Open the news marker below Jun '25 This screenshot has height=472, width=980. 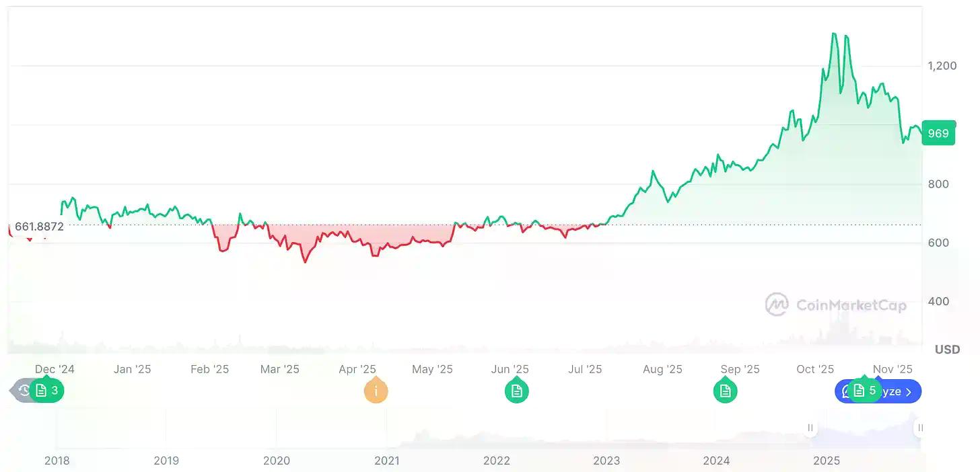(516, 390)
